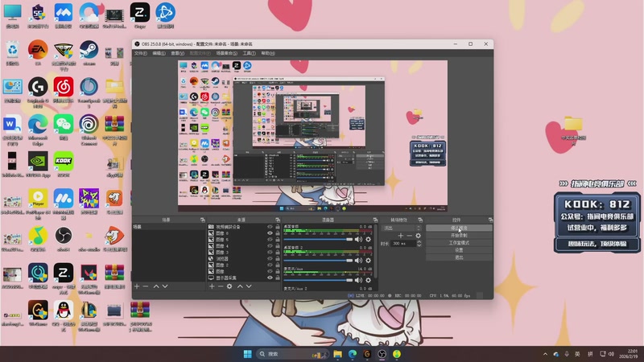Viewport: 644px width, 362px height.
Task: Open the Logitech G HUB desktop shortcut
Action: pyautogui.click(x=38, y=93)
